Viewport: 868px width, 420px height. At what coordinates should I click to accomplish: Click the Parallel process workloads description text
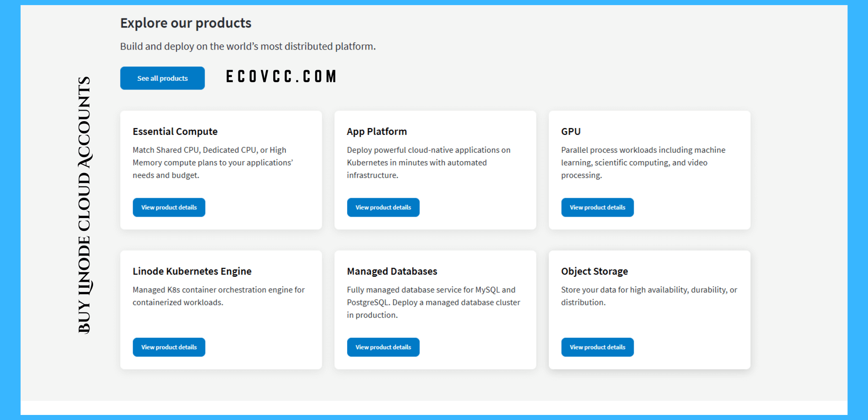[x=642, y=162]
